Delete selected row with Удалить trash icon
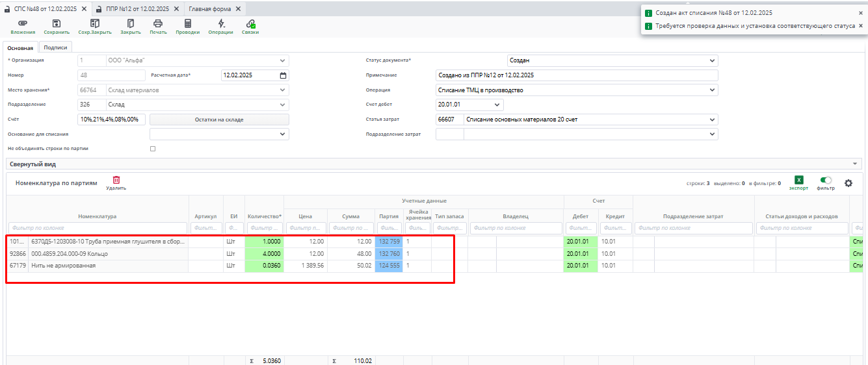This screenshot has height=365, width=868. (116, 181)
